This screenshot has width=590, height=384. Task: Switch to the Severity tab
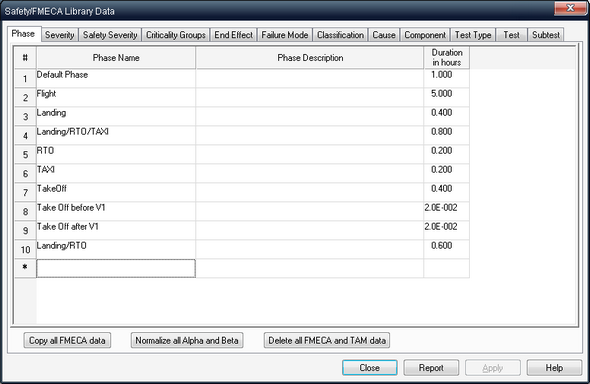pyautogui.click(x=59, y=35)
